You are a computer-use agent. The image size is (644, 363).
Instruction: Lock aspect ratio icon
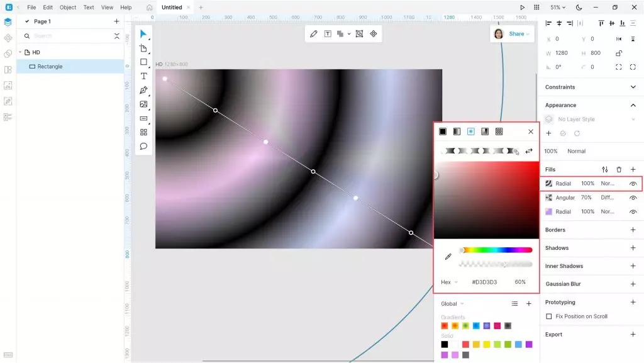tap(619, 53)
